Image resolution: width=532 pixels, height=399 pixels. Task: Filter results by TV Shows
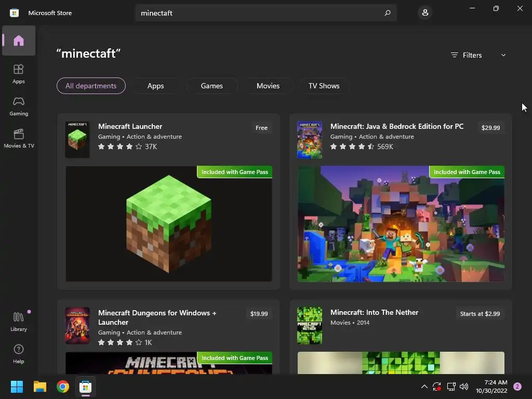tap(324, 86)
